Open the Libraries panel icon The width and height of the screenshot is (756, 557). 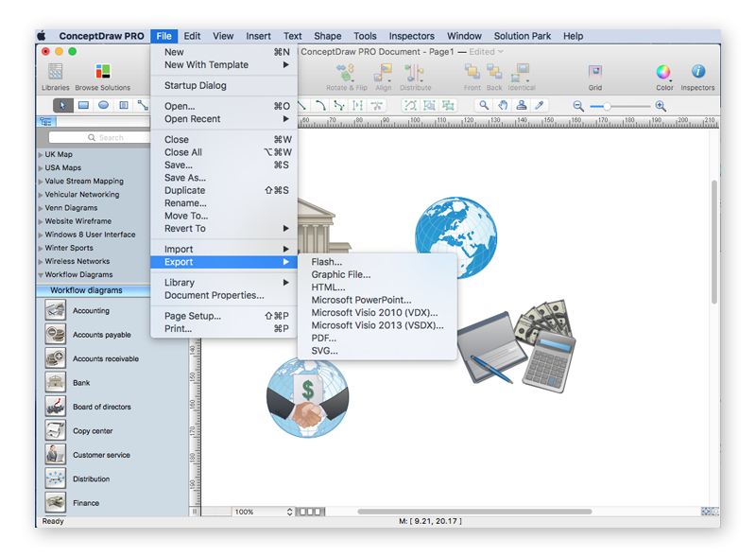(x=55, y=73)
